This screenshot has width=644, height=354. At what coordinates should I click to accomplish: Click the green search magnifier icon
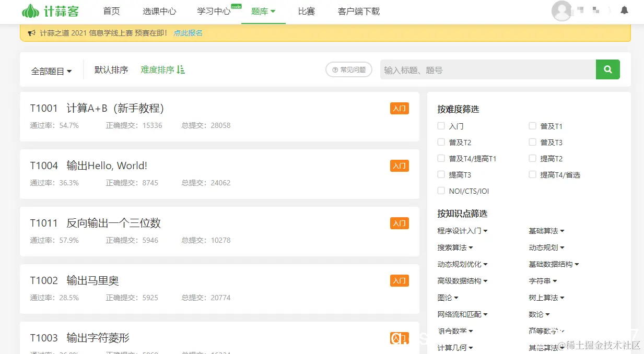pyautogui.click(x=607, y=69)
